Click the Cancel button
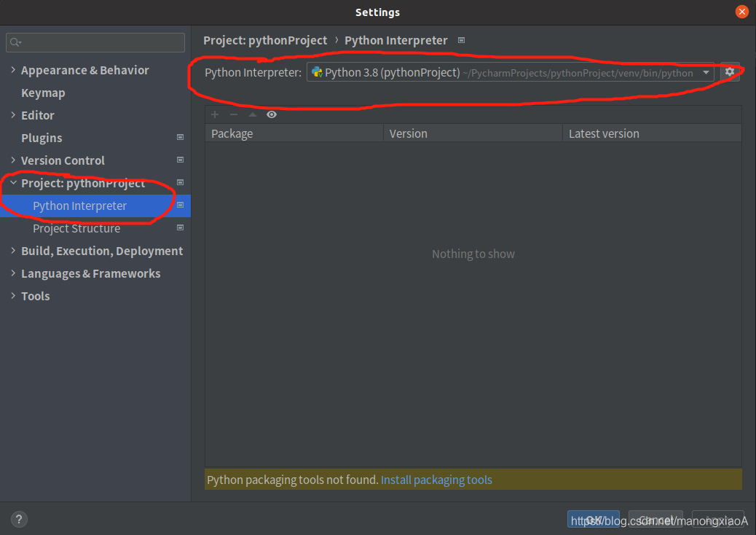The image size is (756, 535). pos(655,520)
